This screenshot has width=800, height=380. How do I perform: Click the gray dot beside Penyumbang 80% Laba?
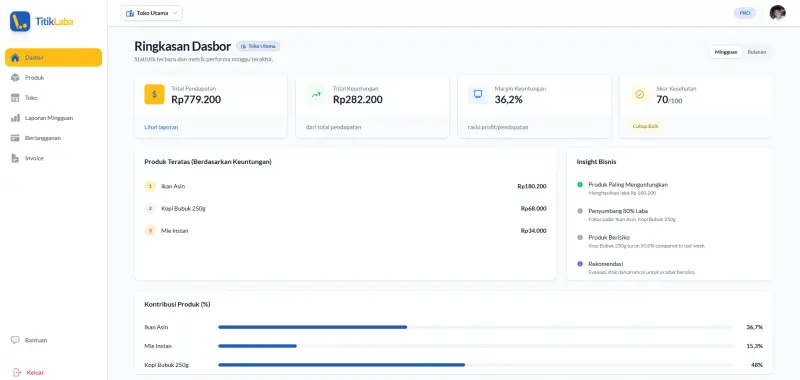pyautogui.click(x=580, y=211)
